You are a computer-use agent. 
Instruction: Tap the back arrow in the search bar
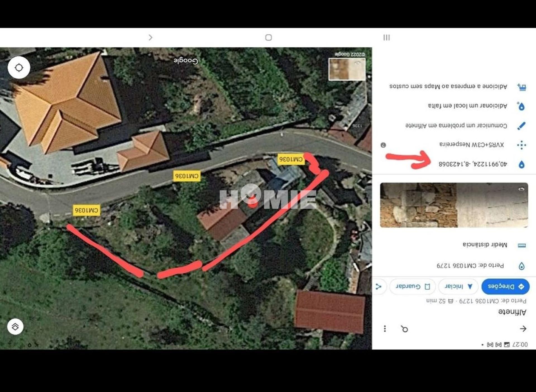pos(523,329)
